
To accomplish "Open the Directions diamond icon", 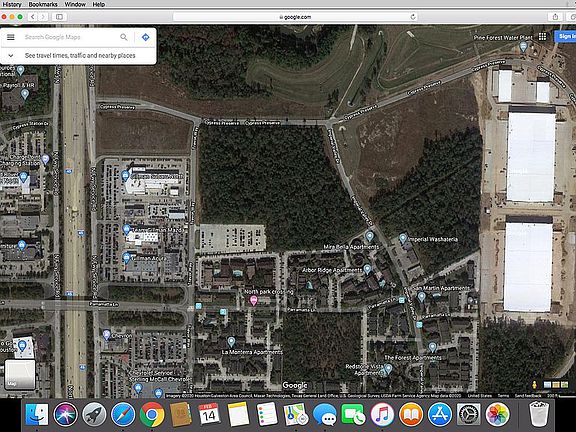I will pyautogui.click(x=145, y=37).
